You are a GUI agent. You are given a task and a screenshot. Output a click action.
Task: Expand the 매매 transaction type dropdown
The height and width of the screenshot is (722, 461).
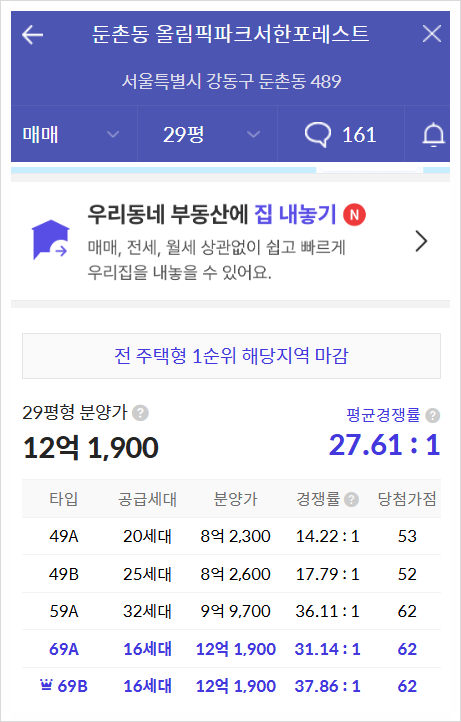click(x=74, y=134)
